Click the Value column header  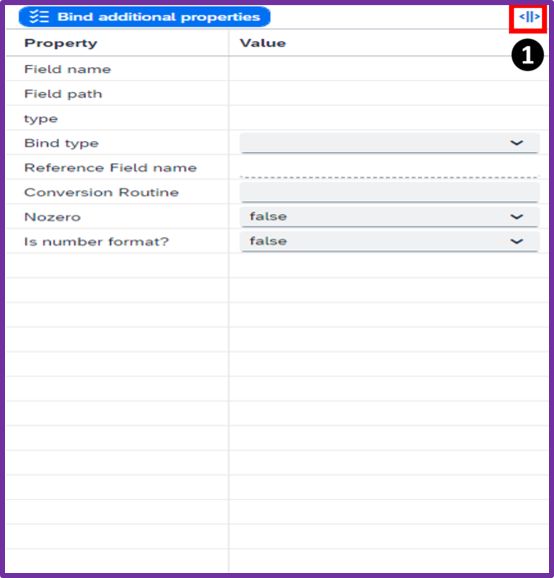263,43
